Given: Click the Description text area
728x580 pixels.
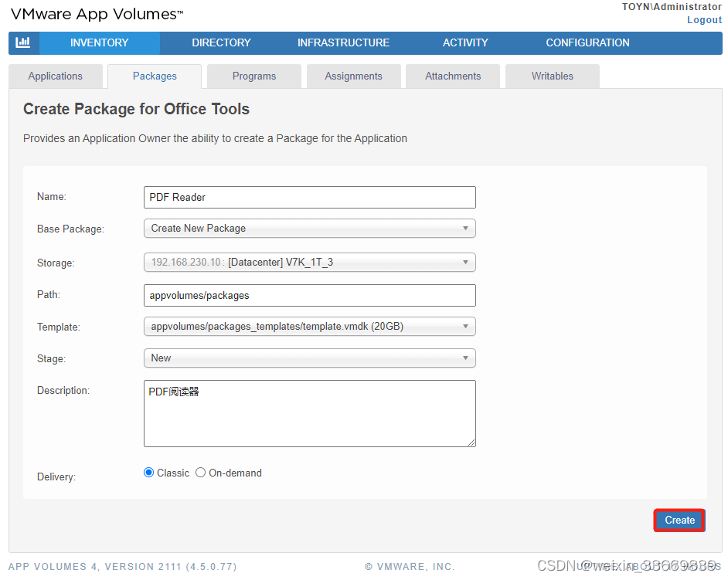Looking at the screenshot, I should (x=310, y=414).
